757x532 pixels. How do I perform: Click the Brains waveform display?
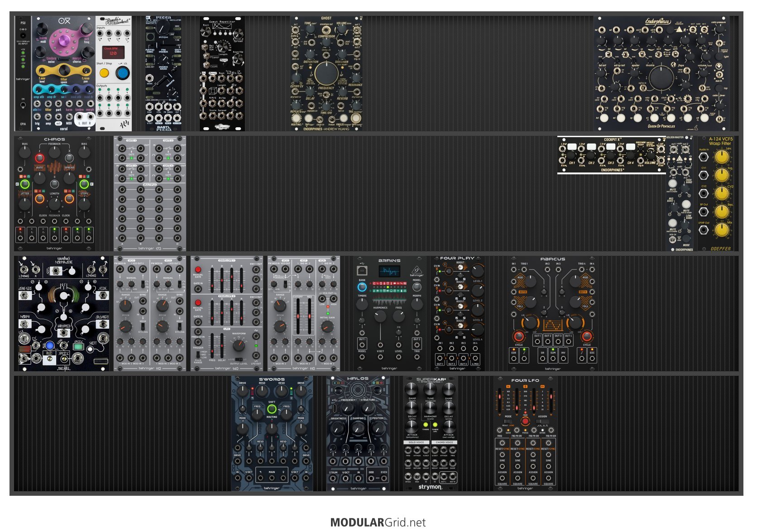pos(389,271)
